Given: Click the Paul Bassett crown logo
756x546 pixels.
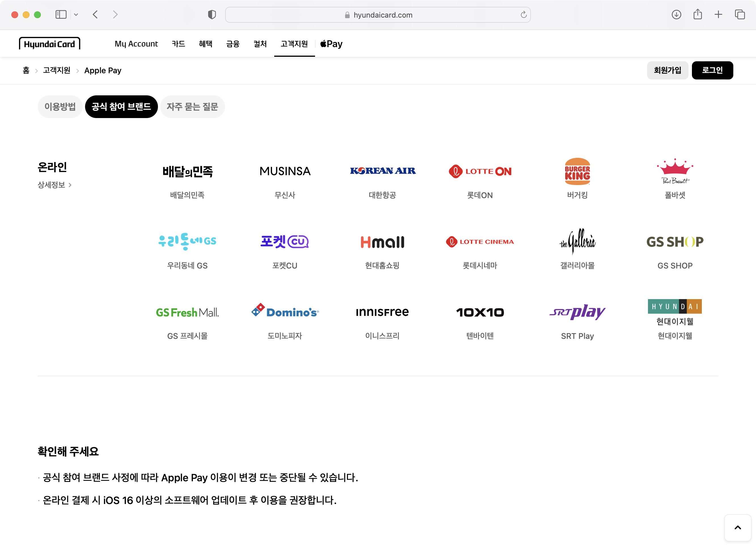Looking at the screenshot, I should coord(675,171).
